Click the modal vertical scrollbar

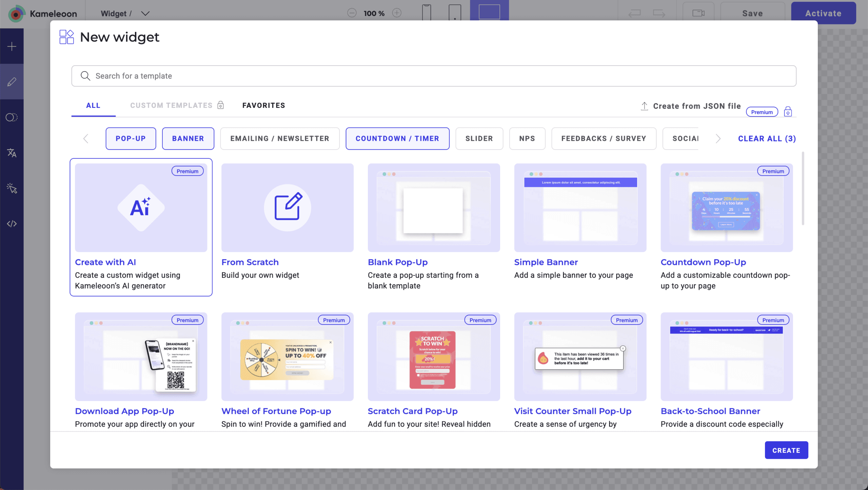803,189
